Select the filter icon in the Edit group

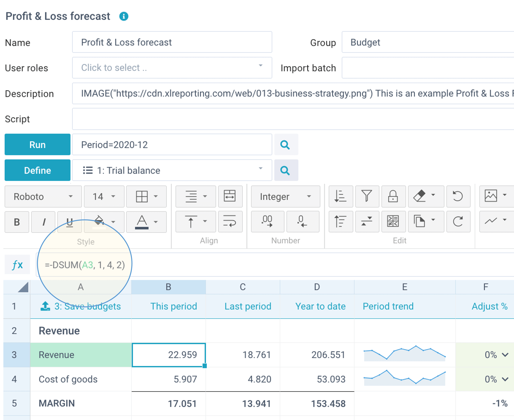tap(367, 196)
